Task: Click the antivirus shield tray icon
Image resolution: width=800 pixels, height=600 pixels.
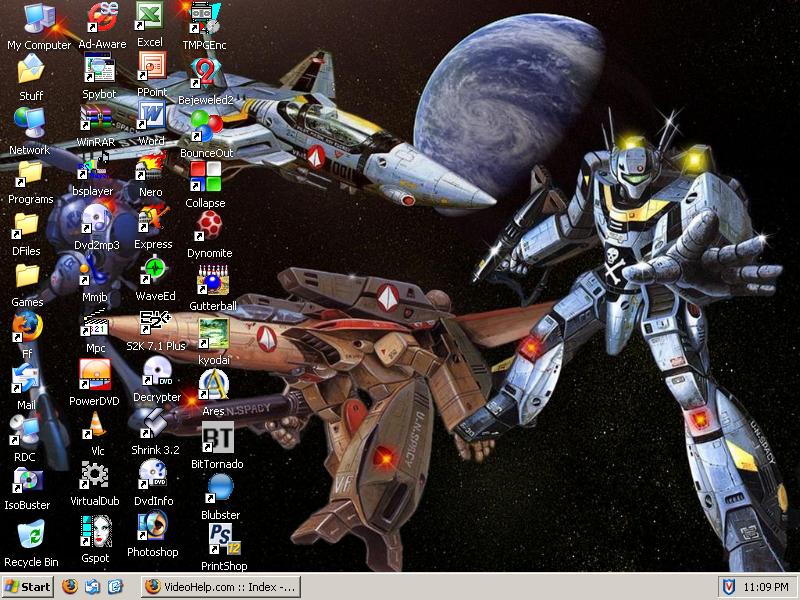Action: click(728, 587)
